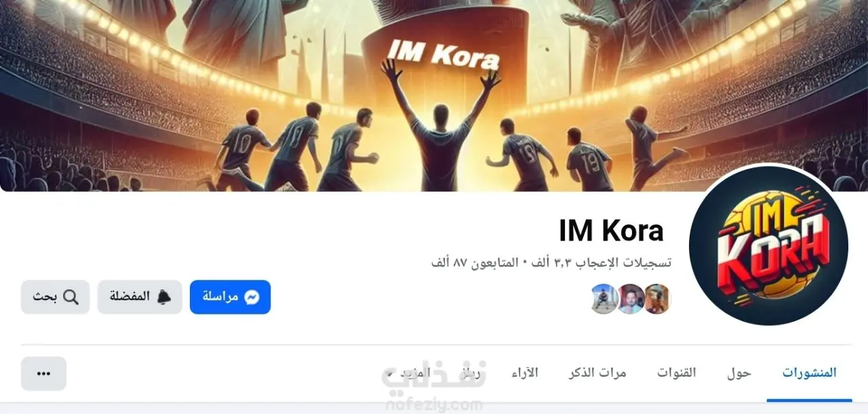868x414 pixels.
Task: Go to the مرات الذكر tab
Action: click(597, 373)
